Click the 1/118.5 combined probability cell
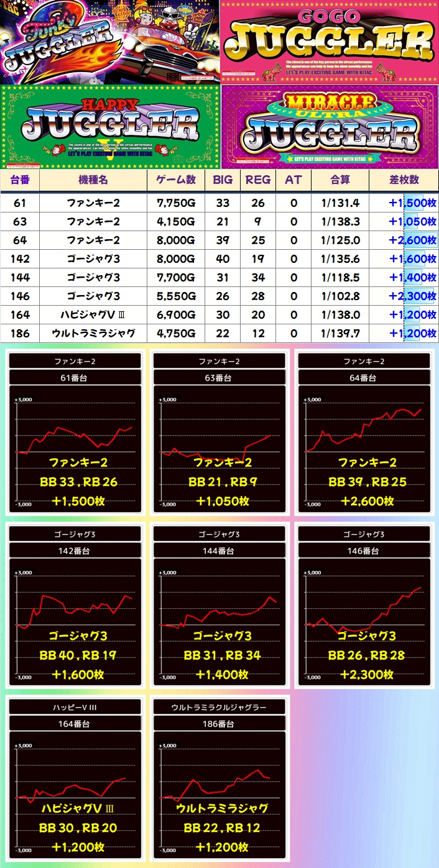The width and height of the screenshot is (439, 868). (340, 277)
